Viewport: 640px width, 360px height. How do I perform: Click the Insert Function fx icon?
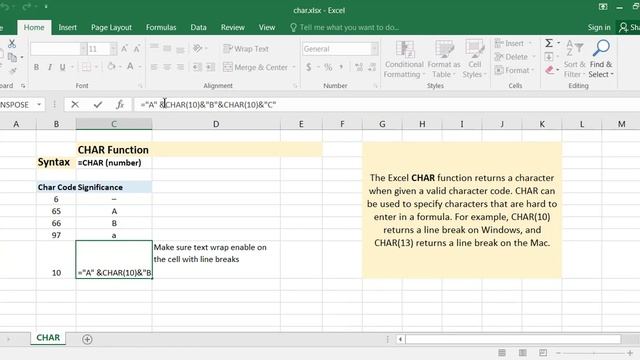(120, 104)
